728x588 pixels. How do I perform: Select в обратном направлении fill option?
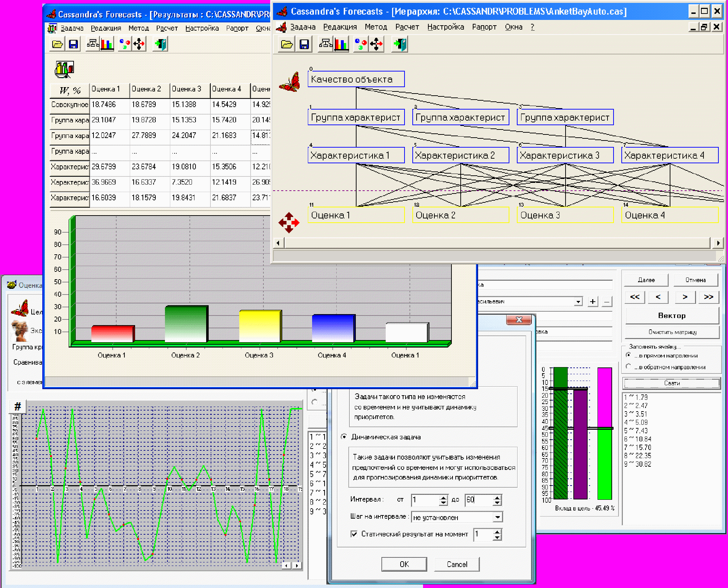click(x=628, y=367)
